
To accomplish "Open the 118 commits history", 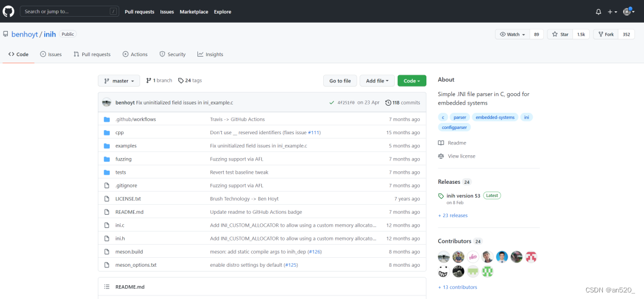I will (402, 103).
